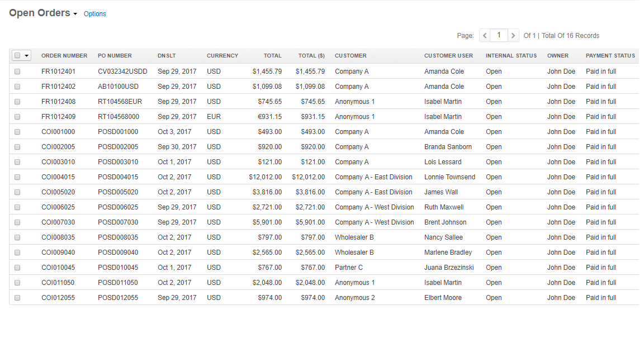Click customer user Marlene Bradley
This screenshot has height=362, width=644.
pyautogui.click(x=448, y=253)
